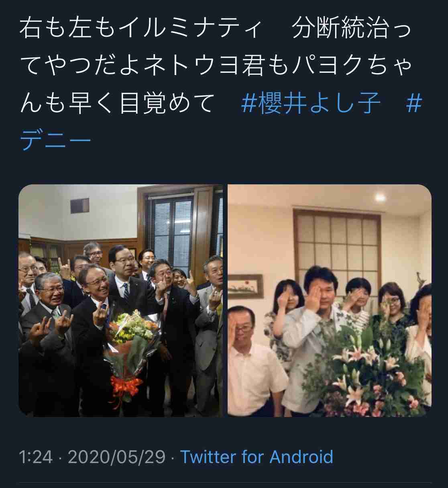
Task: Click the lone # symbol before デニー
Action: [414, 103]
